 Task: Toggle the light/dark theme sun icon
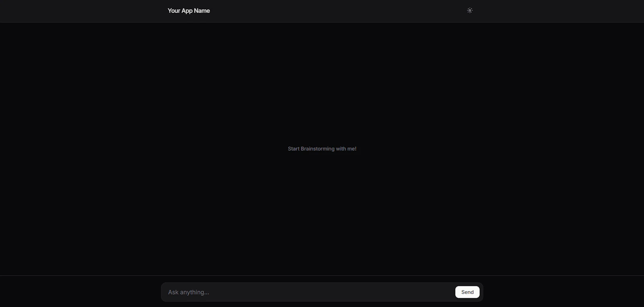click(469, 10)
